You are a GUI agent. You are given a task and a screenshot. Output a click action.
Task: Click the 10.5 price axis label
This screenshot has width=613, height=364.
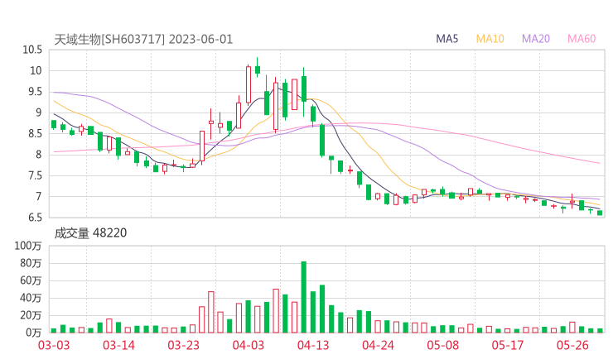32,50
